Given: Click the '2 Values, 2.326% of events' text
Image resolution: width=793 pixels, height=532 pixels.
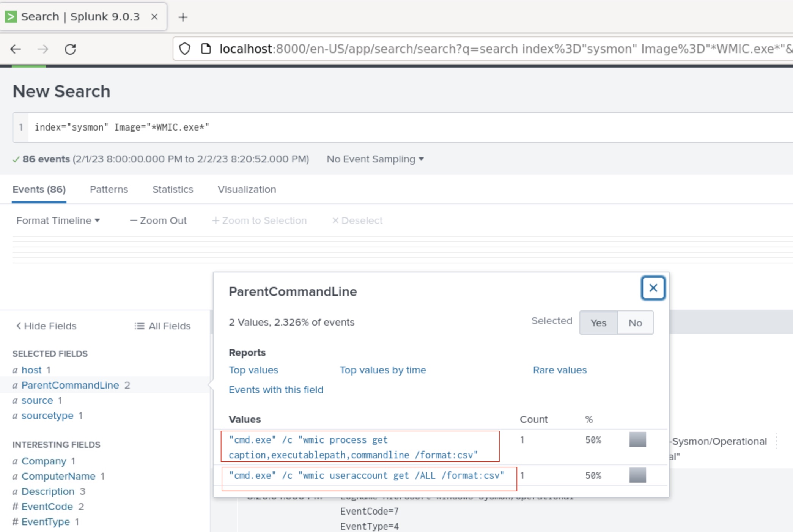Looking at the screenshot, I should click(x=291, y=322).
